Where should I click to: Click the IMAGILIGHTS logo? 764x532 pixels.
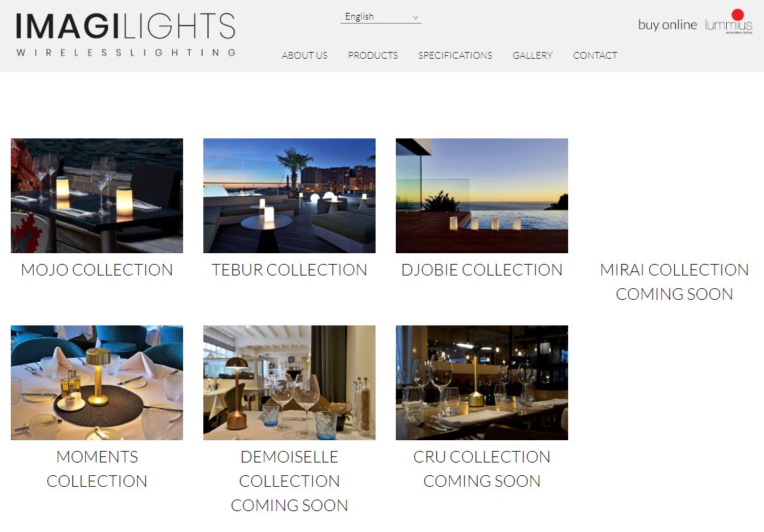click(126, 34)
